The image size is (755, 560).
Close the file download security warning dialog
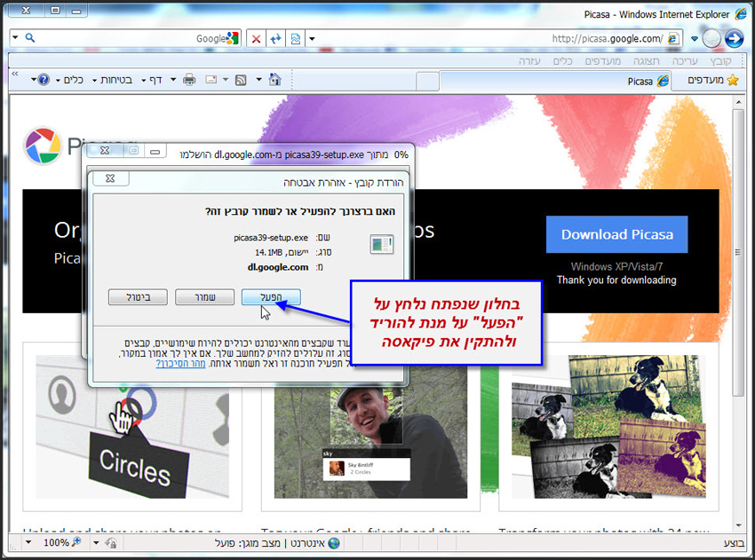coord(110,178)
